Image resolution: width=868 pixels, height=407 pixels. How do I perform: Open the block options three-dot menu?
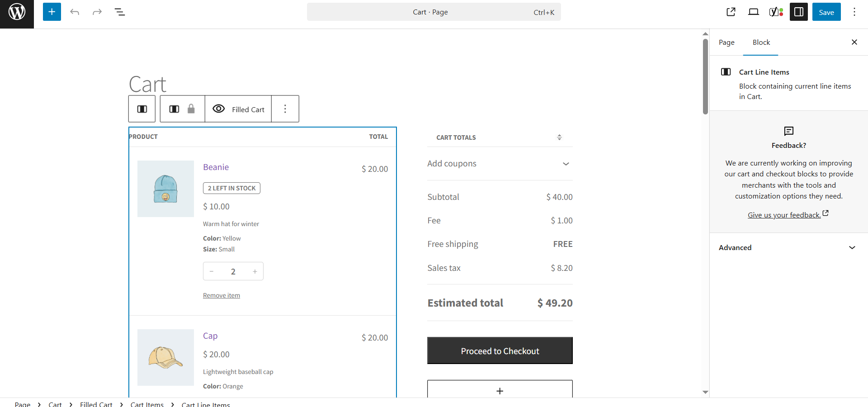tap(285, 109)
